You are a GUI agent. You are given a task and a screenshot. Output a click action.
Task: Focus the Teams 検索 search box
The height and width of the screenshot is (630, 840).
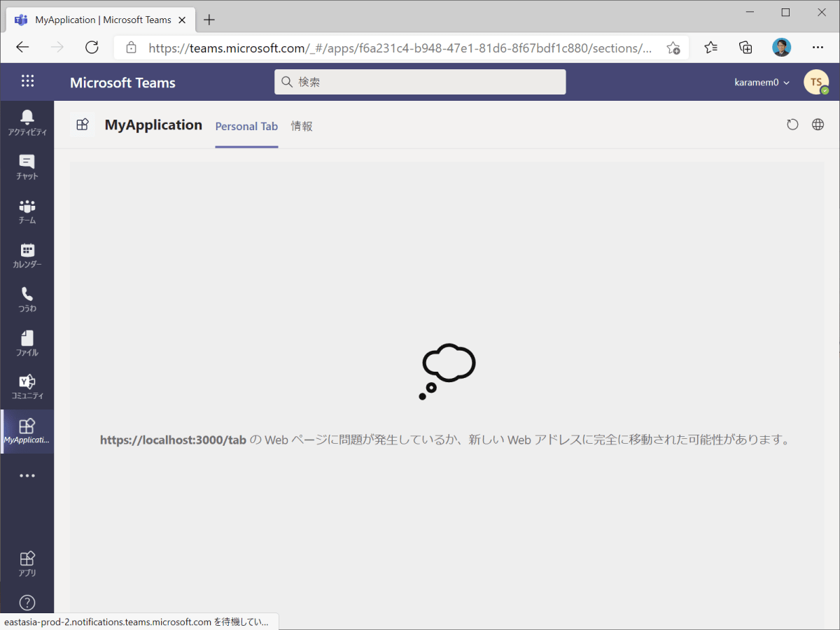[420, 82]
